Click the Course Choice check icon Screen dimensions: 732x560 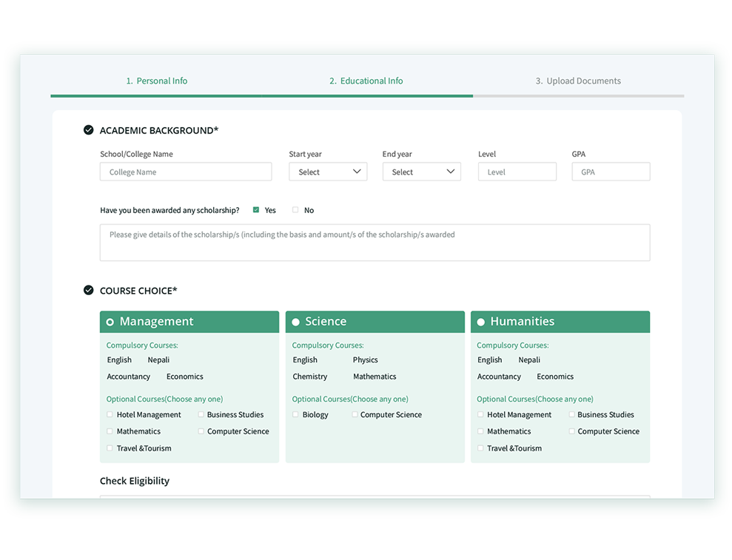(88, 290)
